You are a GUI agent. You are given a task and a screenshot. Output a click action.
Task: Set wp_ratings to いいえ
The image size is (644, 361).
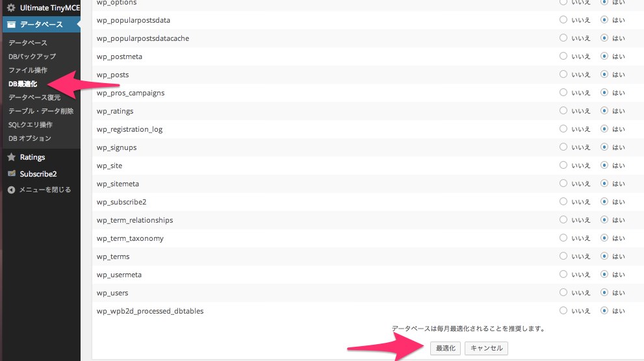[x=563, y=111]
